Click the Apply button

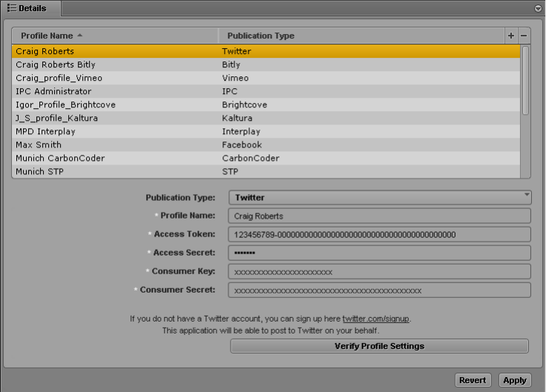(515, 380)
